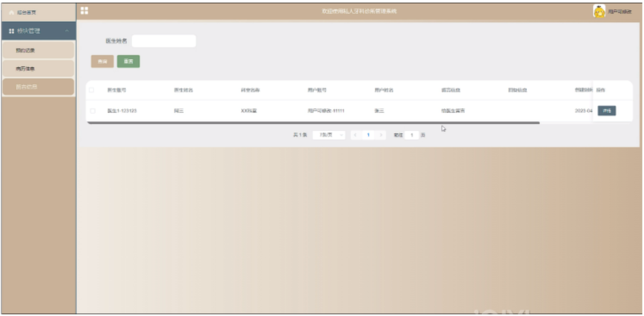This screenshot has height=316, width=644.
Task: Click the system title in the top bar
Action: [360, 11]
